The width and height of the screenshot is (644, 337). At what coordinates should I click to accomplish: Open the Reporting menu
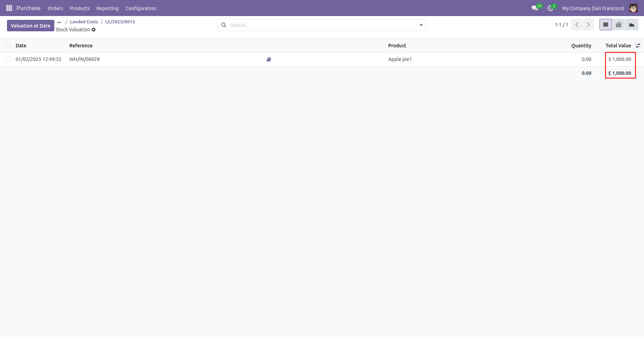(108, 8)
